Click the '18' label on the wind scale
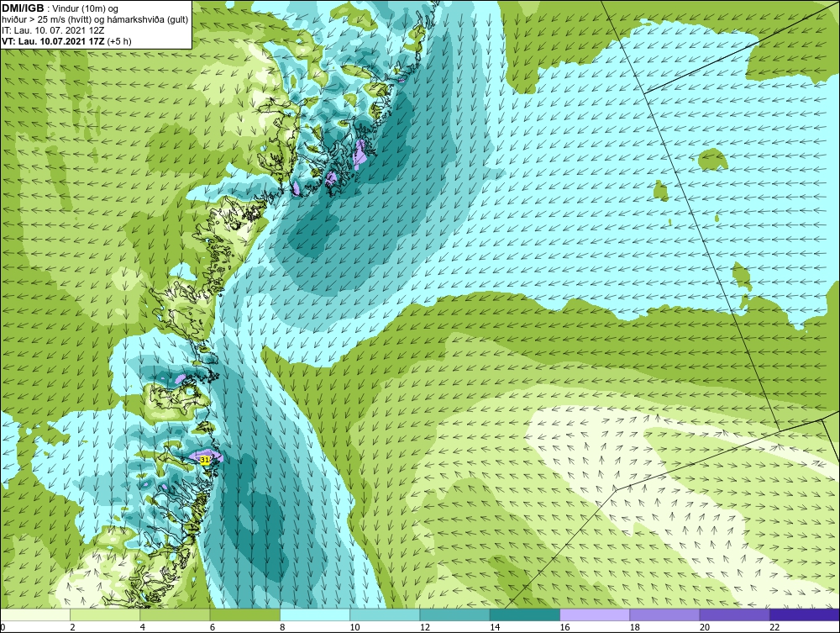Image resolution: width=840 pixels, height=633 pixels. click(x=634, y=628)
